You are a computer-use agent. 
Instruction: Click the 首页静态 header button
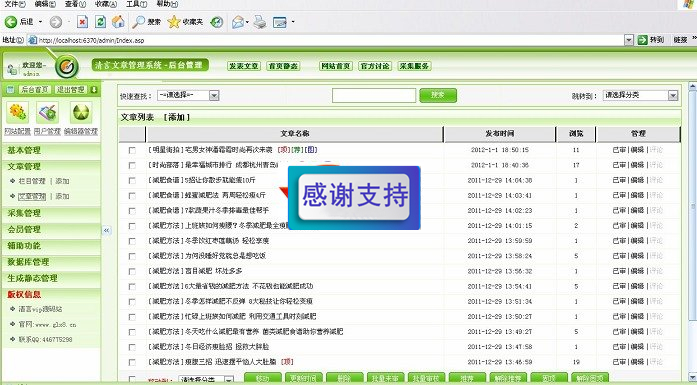click(x=283, y=66)
